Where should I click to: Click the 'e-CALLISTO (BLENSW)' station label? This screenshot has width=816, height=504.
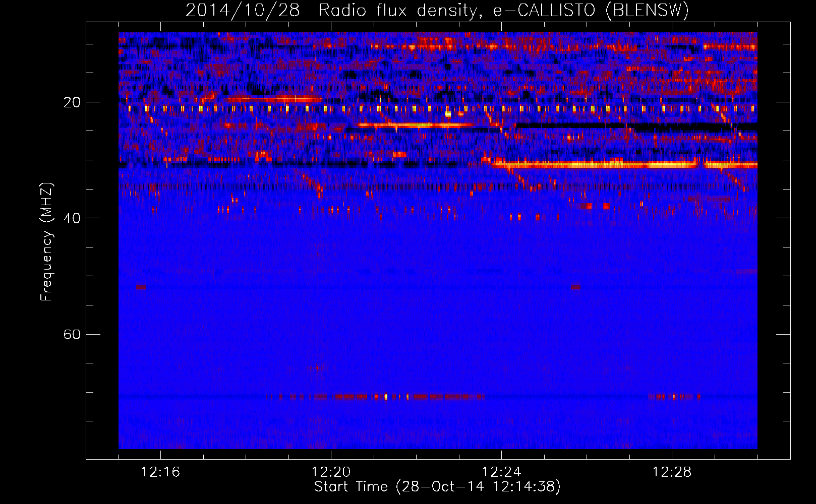pos(591,11)
